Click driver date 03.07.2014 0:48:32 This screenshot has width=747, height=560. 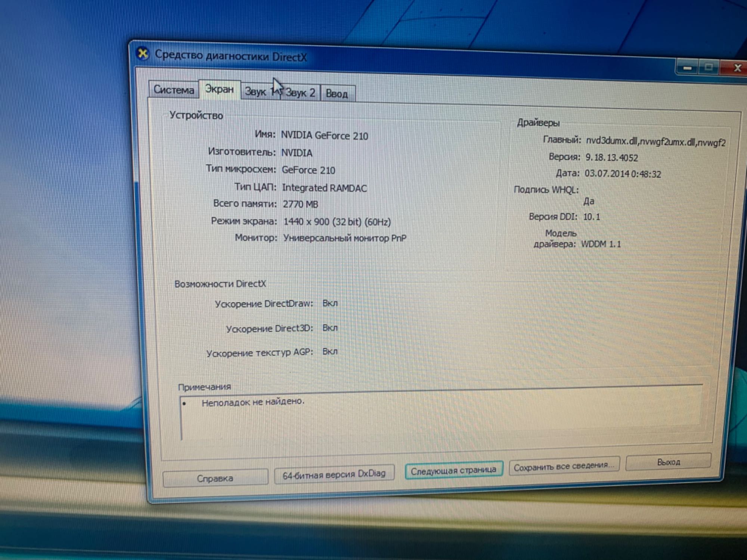pos(623,174)
